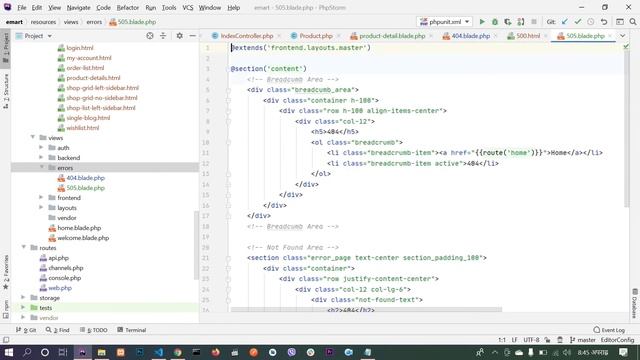Open Project panel settings gear
The height and width of the screenshot is (360, 640).
pyautogui.click(x=180, y=36)
